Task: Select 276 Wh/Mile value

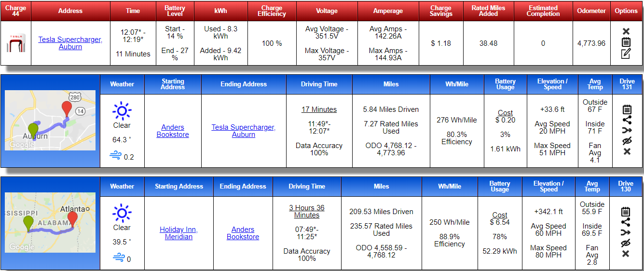Action: click(456, 120)
